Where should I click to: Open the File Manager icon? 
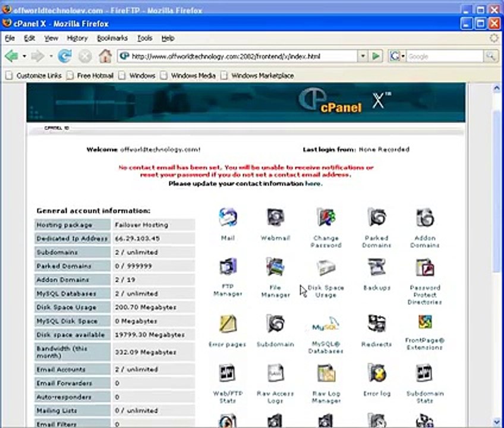coord(275,266)
